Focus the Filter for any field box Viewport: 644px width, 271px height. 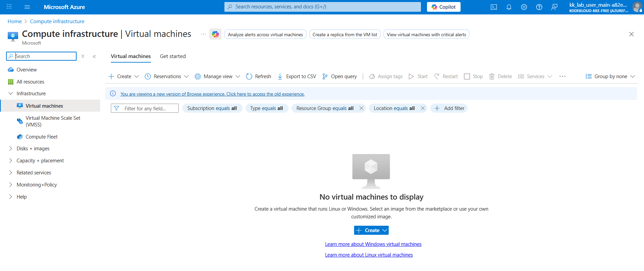coord(145,108)
